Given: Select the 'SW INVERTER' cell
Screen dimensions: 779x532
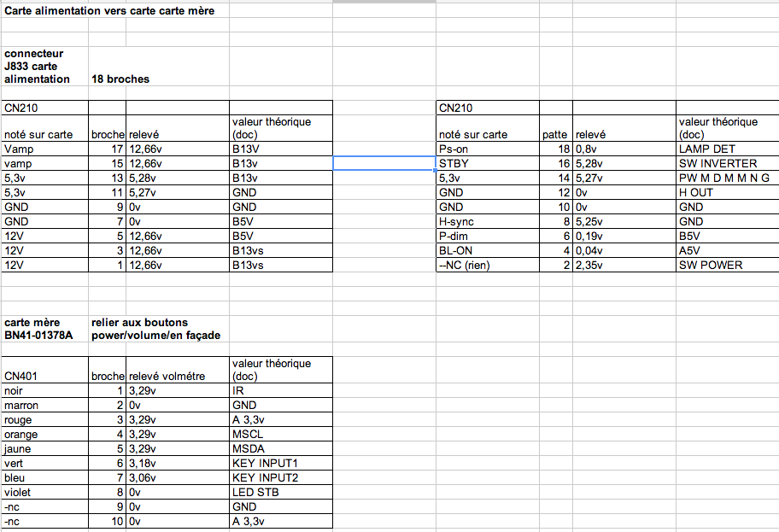Looking at the screenshot, I should pyautogui.click(x=728, y=163).
